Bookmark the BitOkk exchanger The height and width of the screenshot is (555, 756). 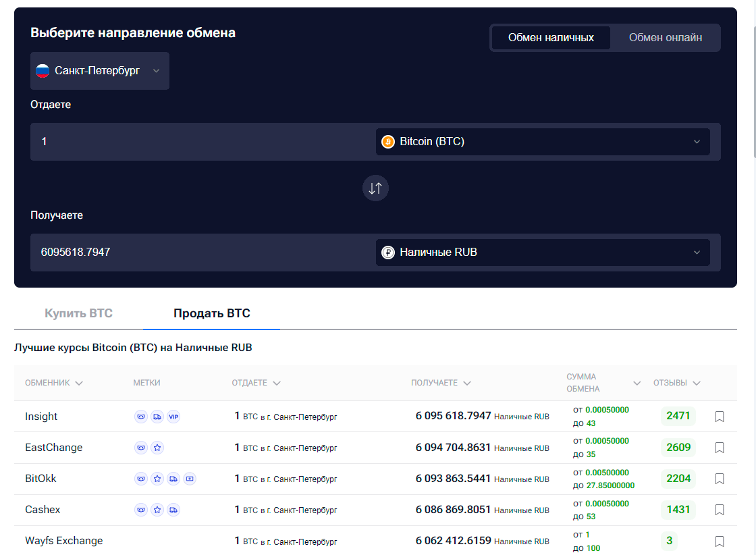720,479
